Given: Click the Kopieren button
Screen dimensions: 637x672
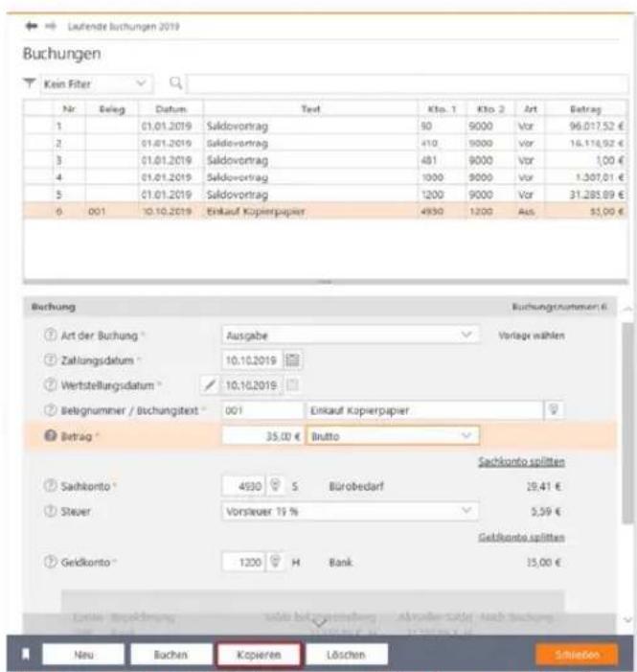Looking at the screenshot, I should coord(259,655).
